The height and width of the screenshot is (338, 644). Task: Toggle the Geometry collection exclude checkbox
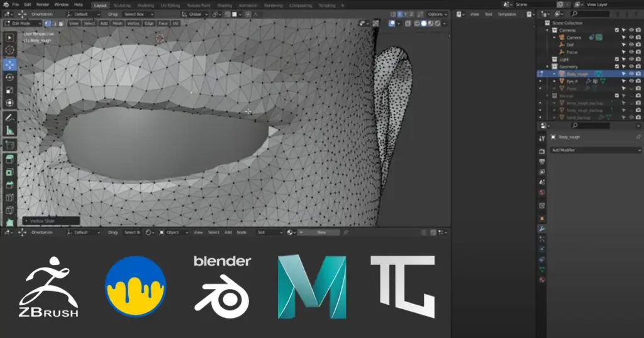617,67
